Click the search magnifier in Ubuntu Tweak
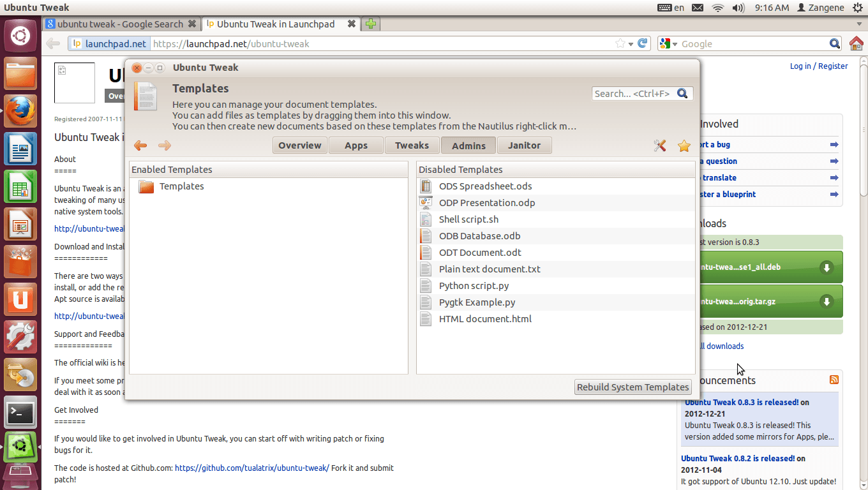 click(x=682, y=93)
